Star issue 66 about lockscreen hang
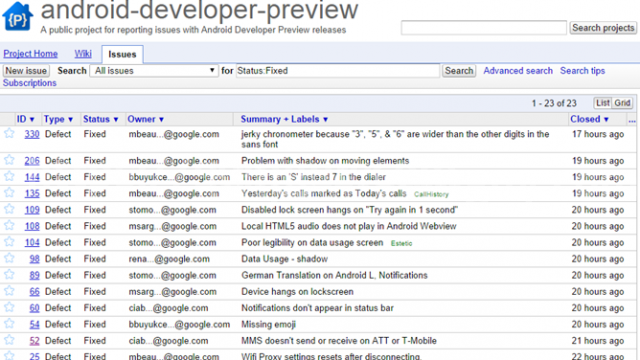The height and width of the screenshot is (360, 640). tap(9, 291)
